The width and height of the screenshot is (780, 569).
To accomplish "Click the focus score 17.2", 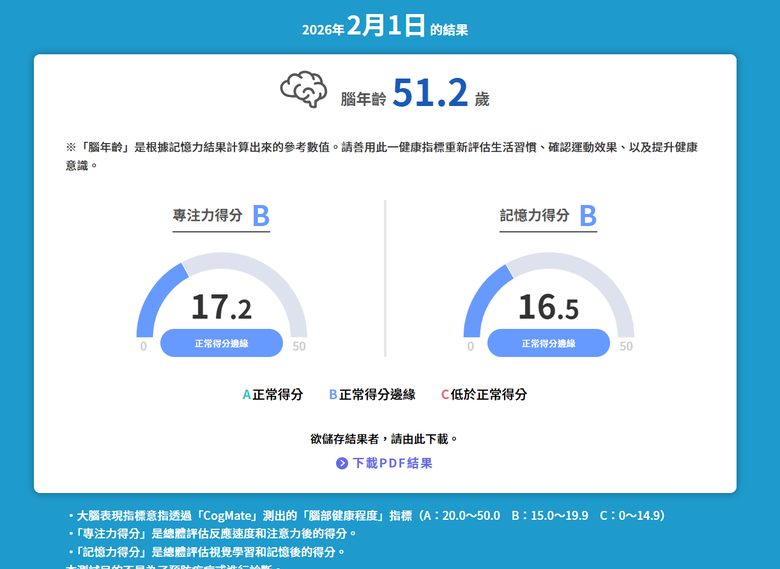I will [x=221, y=307].
